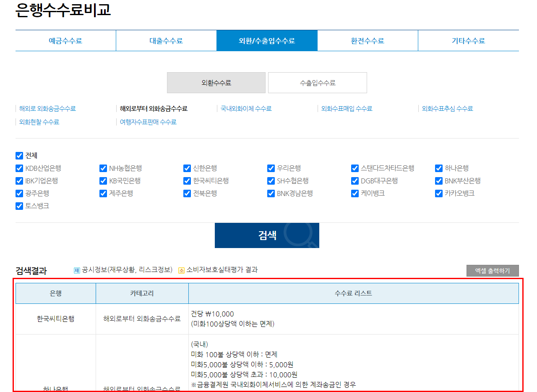Click 해외로부터 외화송금수수료 cell in 한국씨티은행 row

point(142,319)
